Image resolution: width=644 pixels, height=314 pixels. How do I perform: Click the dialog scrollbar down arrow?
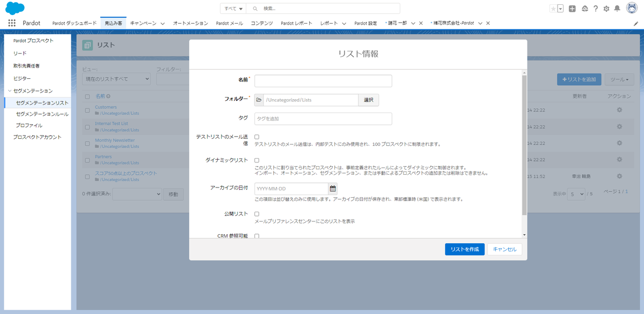pyautogui.click(x=524, y=235)
